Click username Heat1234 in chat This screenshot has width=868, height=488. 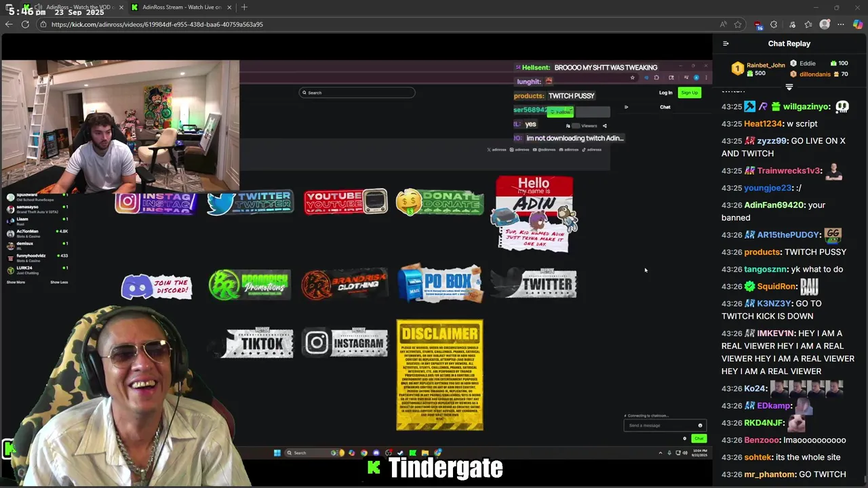764,124
